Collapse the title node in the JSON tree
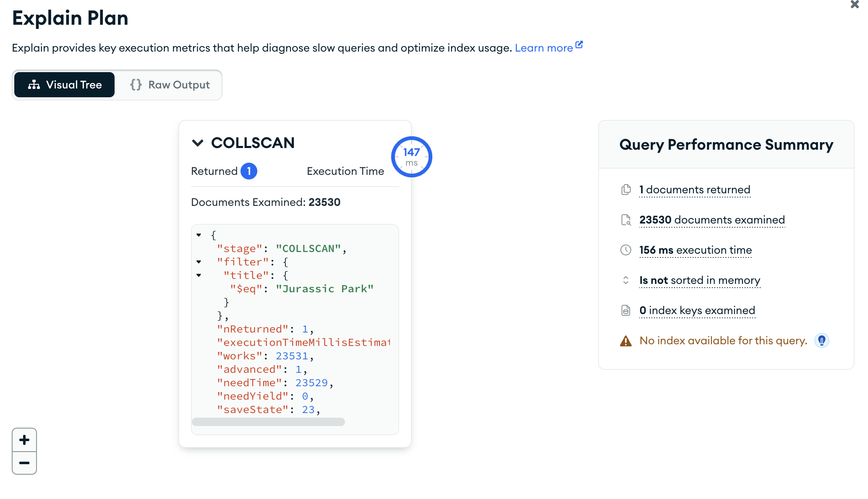 [199, 275]
